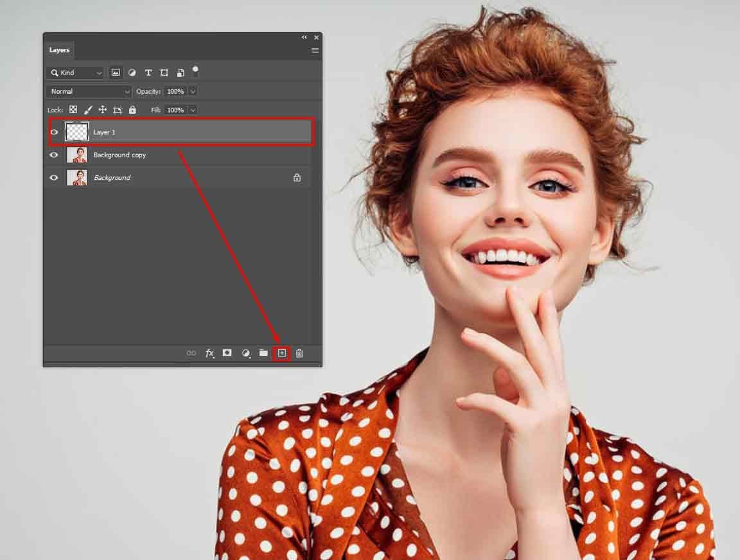The height and width of the screenshot is (560, 740).
Task: Lock position move icon
Action: coord(102,109)
